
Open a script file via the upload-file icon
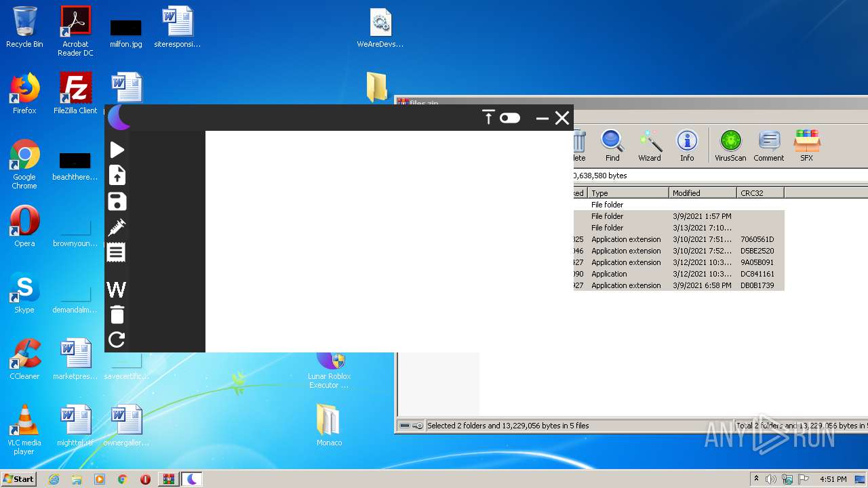117,176
